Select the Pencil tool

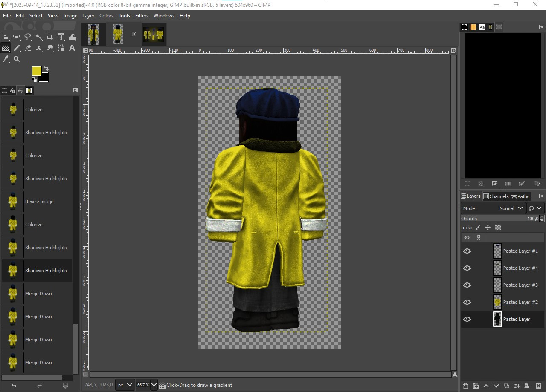17,48
